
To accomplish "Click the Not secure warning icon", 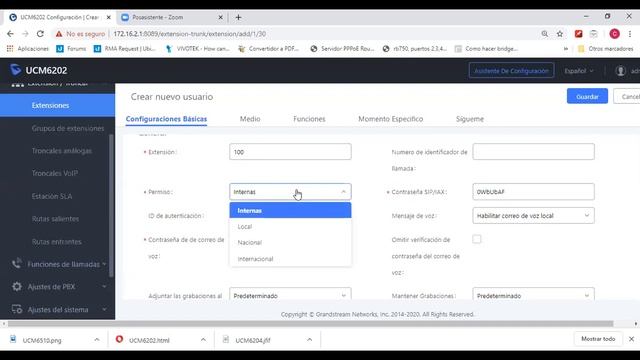I will click(x=59, y=34).
